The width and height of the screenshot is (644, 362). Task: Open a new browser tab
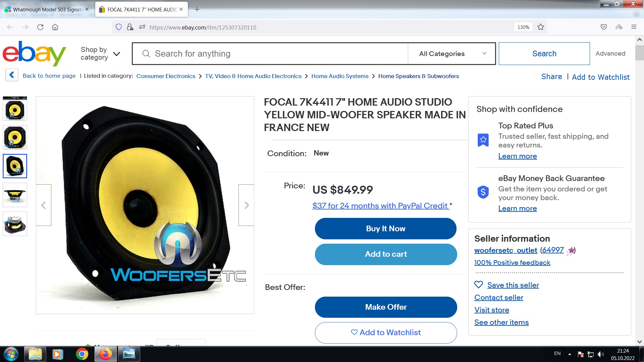click(x=197, y=9)
